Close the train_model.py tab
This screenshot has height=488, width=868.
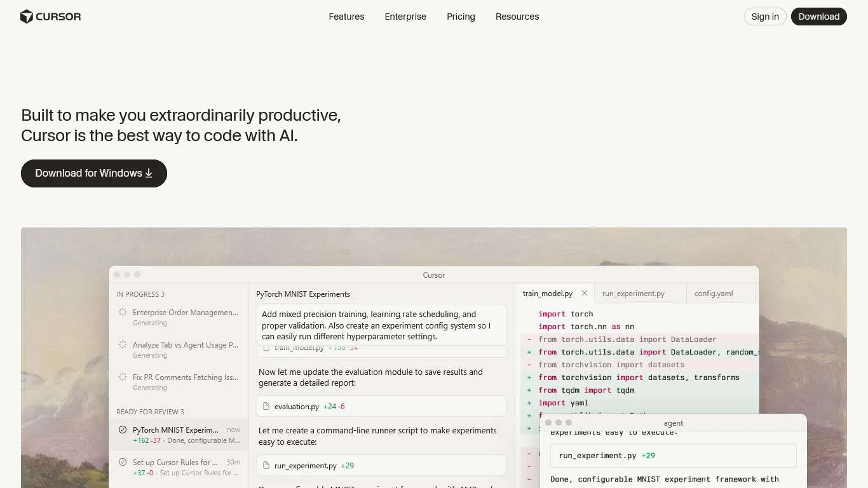click(x=585, y=294)
